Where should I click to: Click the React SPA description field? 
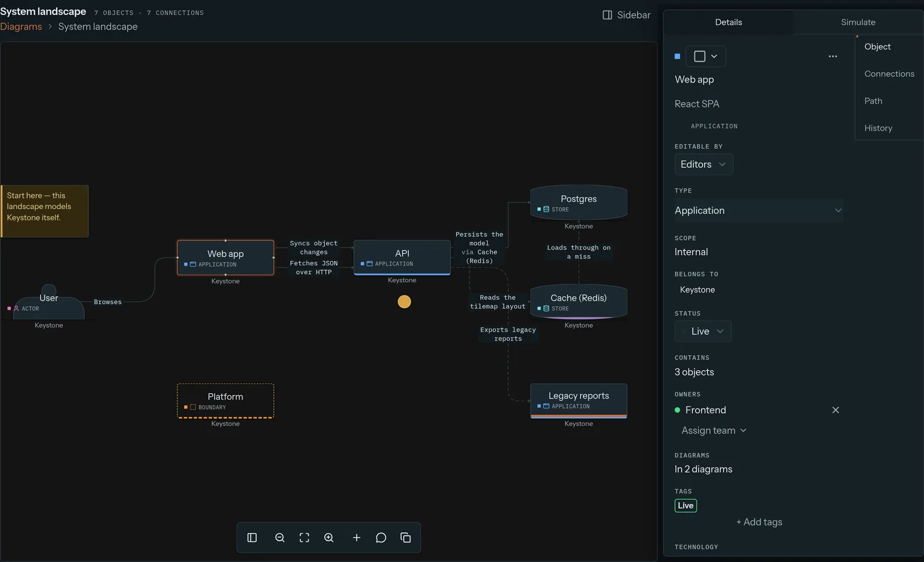point(697,104)
